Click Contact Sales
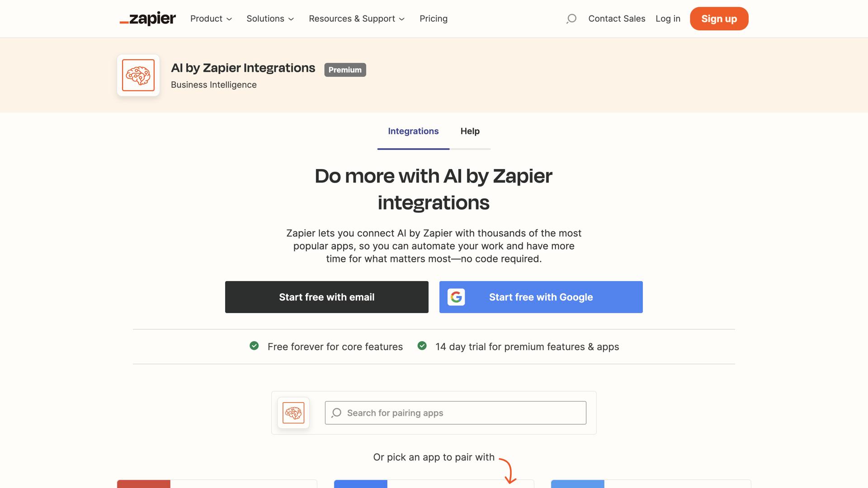Screen dimensions: 868x488 617,19
